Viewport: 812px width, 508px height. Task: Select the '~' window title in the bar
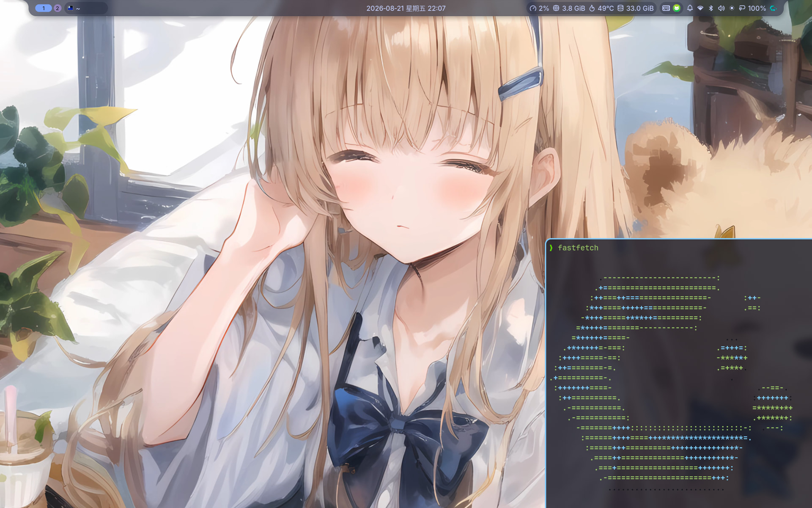coord(78,8)
